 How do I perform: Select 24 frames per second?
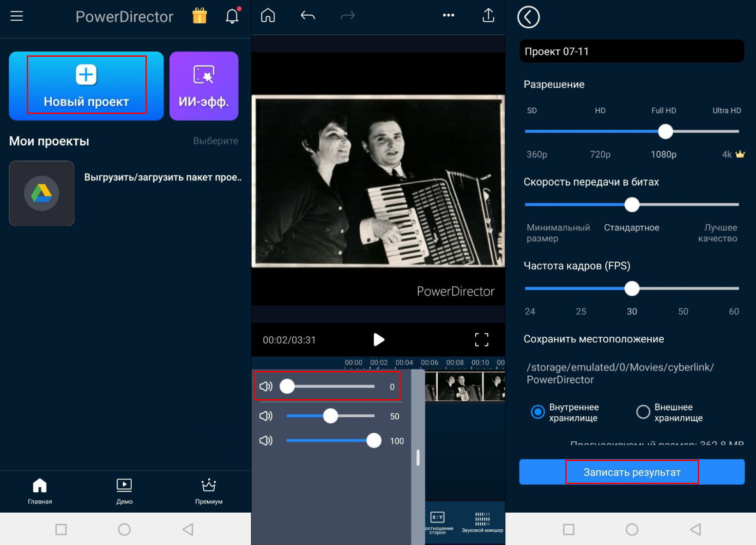[x=530, y=311]
